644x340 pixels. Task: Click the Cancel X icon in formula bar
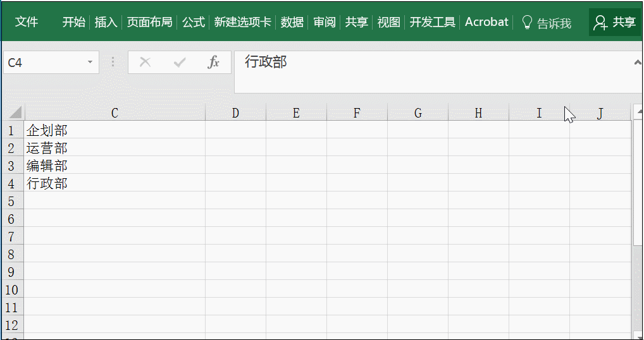[x=145, y=63]
